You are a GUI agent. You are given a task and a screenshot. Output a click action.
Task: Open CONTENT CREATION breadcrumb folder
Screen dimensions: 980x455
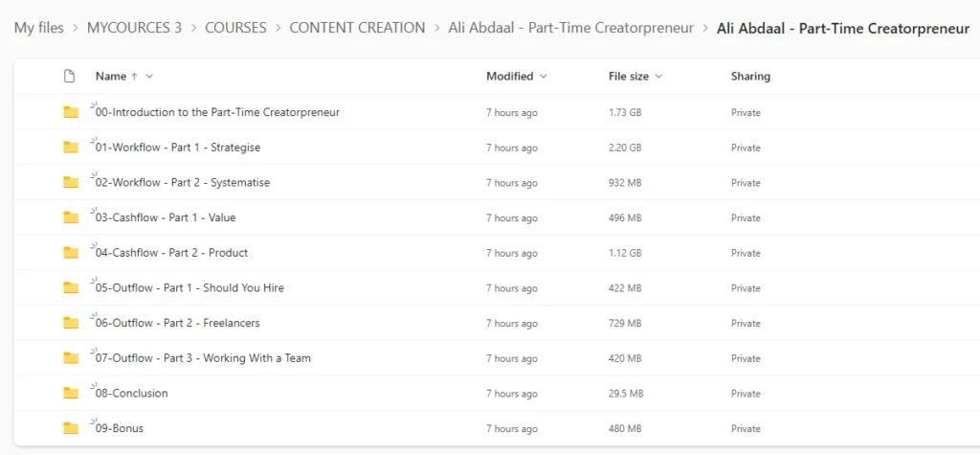click(357, 28)
